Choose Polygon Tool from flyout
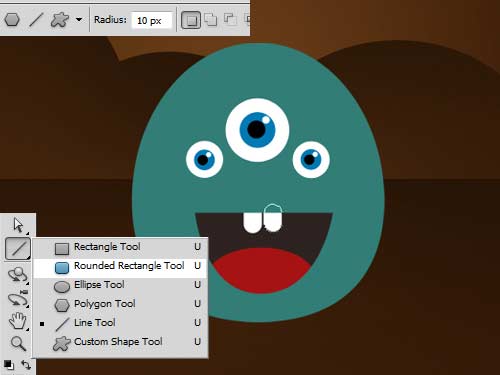The width and height of the screenshot is (500, 375). pyautogui.click(x=121, y=304)
